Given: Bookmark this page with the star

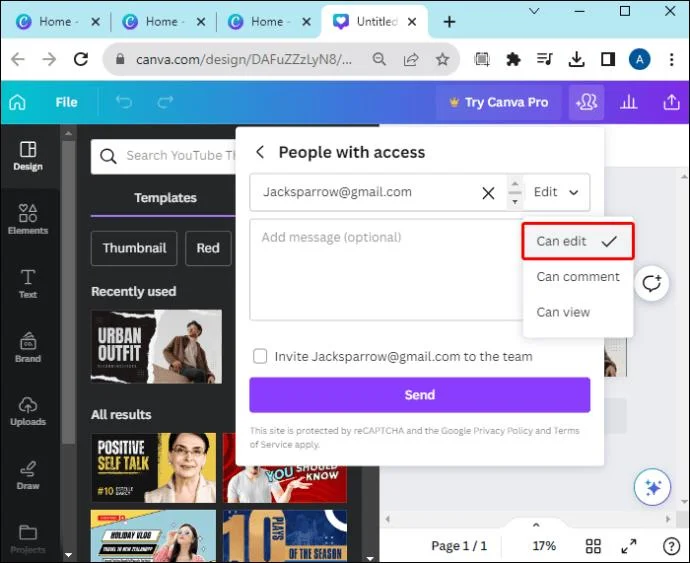Looking at the screenshot, I should click(442, 59).
